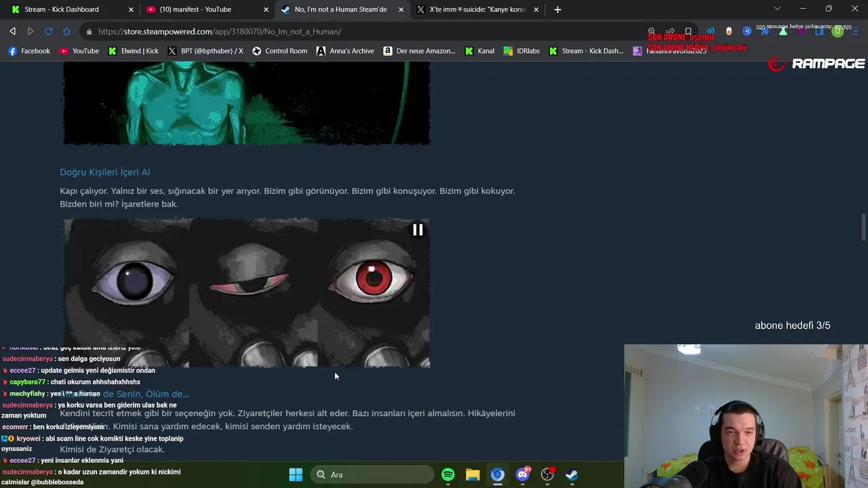Screen dimensions: 868x488
Task: Go back to the previous page
Action: pyautogui.click(x=12, y=31)
